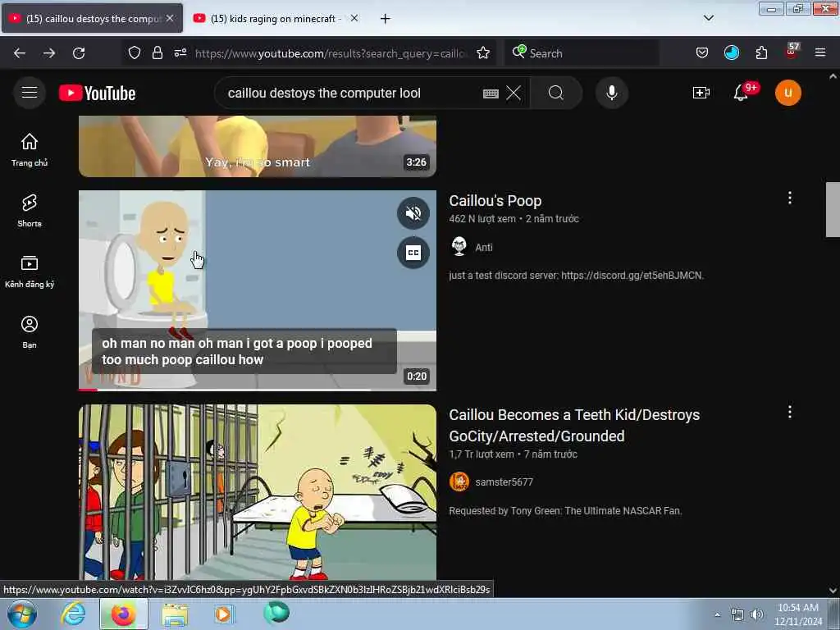Reload the current page
This screenshot has width=840, height=630.
(79, 53)
